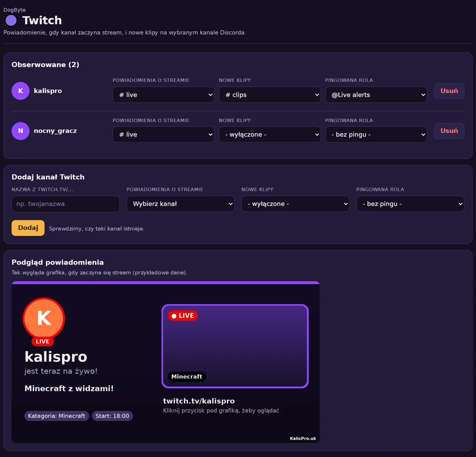Click the 'jest teraz na żywo!' text
The image size is (476, 457).
(61, 371)
